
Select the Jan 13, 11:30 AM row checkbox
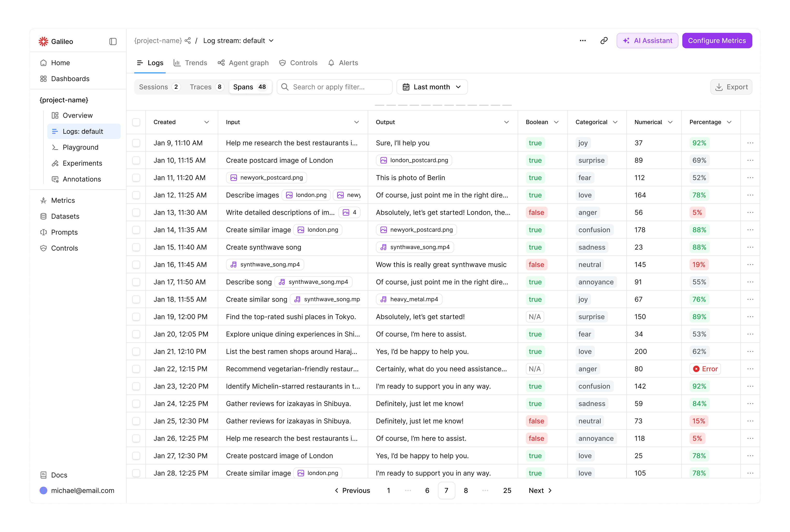pyautogui.click(x=136, y=212)
